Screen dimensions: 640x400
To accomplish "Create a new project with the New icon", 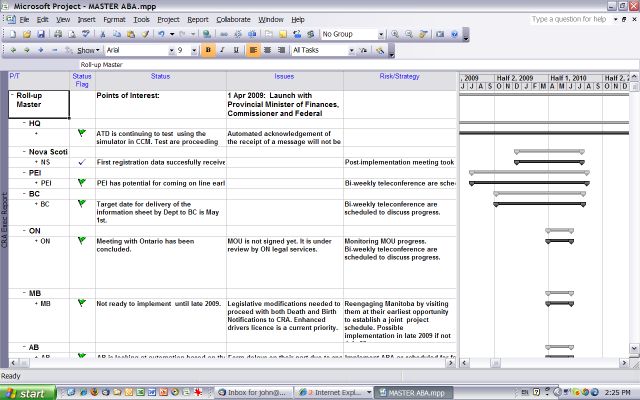I will click(x=13, y=35).
